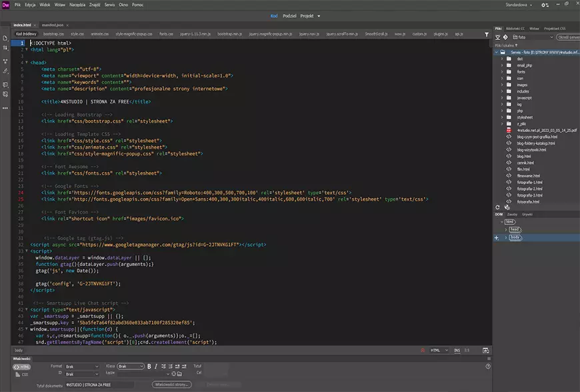
Task: Open the foto site selector dropdown
Action: [533, 37]
